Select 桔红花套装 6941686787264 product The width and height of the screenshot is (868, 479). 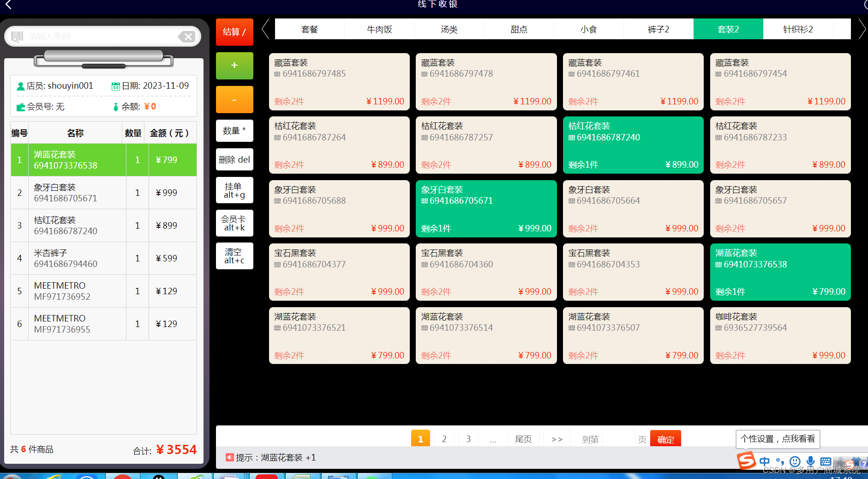[339, 145]
